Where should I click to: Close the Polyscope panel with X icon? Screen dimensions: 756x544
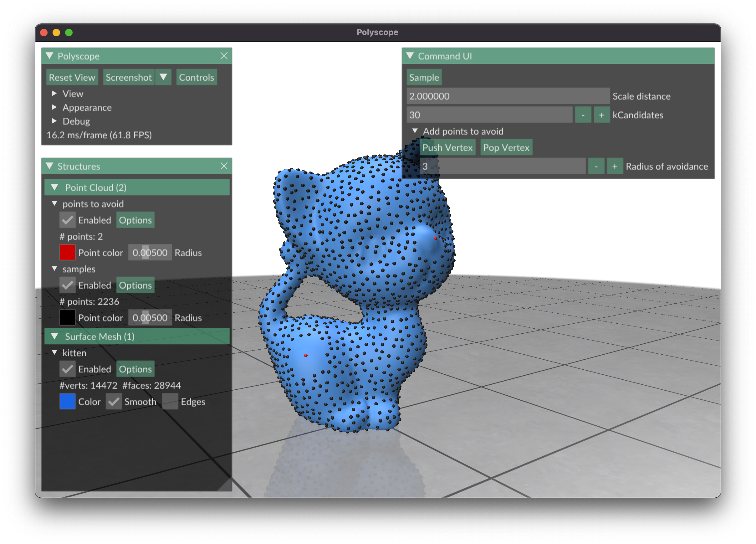pos(224,56)
